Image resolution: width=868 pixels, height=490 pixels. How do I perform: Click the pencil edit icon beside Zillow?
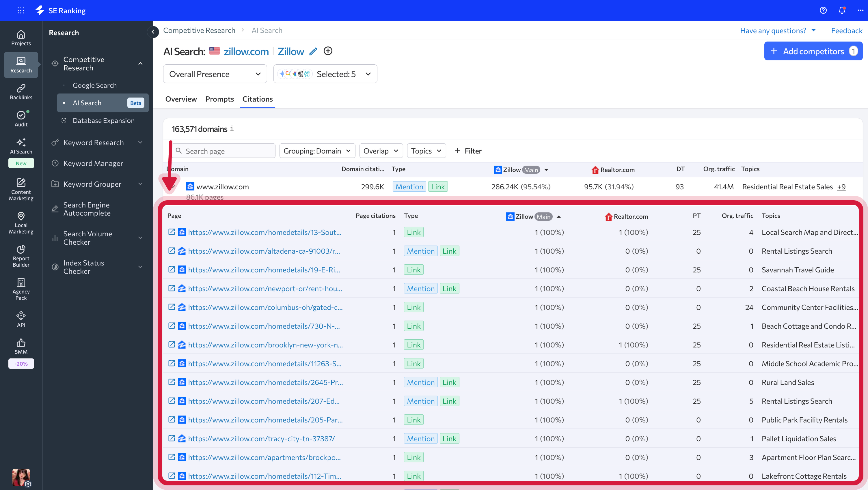(x=313, y=51)
